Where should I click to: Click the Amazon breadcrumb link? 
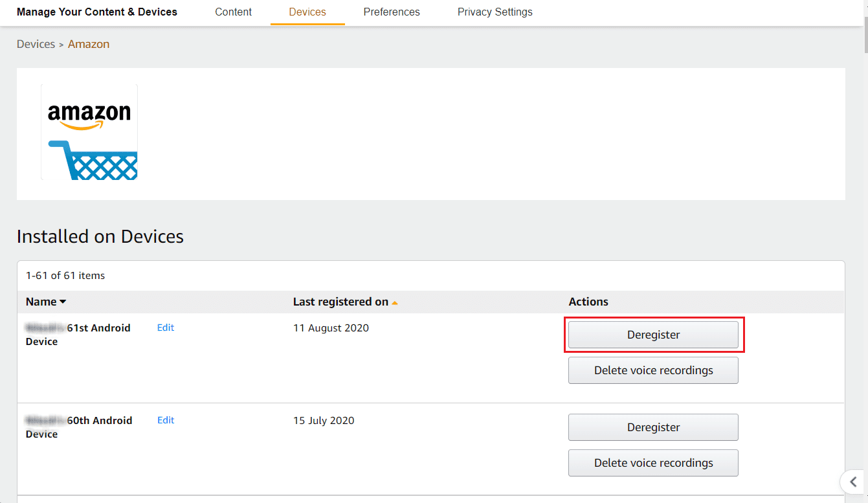point(89,43)
